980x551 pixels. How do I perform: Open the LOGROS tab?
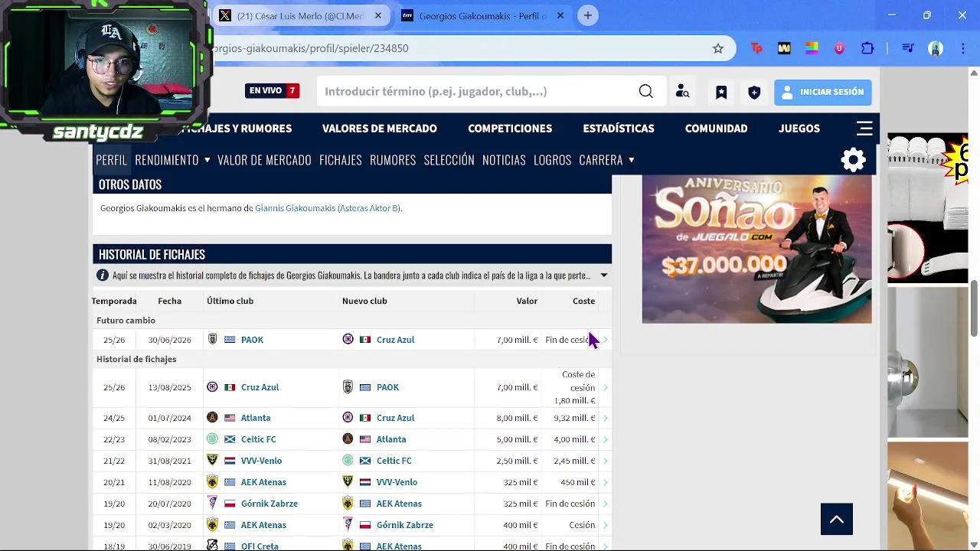[553, 160]
